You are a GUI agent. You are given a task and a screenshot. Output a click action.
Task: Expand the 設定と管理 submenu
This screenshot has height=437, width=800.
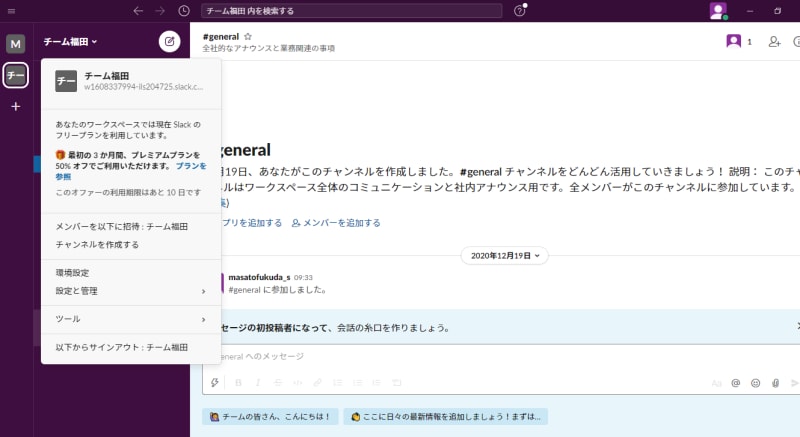click(x=131, y=291)
